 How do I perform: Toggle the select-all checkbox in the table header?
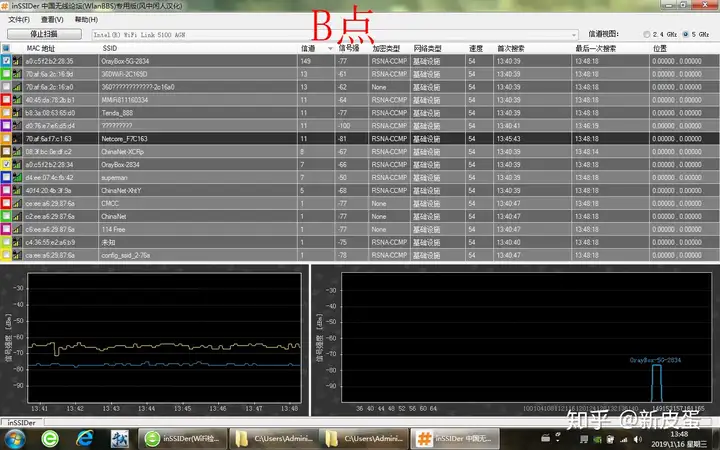tap(6, 48)
